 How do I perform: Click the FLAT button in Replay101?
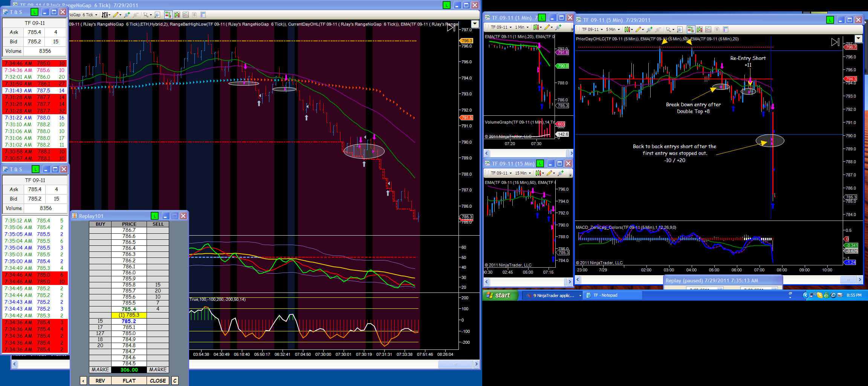pos(129,381)
